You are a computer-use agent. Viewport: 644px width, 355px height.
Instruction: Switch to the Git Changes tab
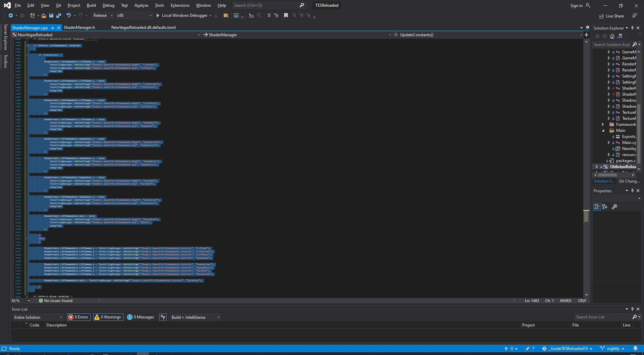[x=629, y=181]
